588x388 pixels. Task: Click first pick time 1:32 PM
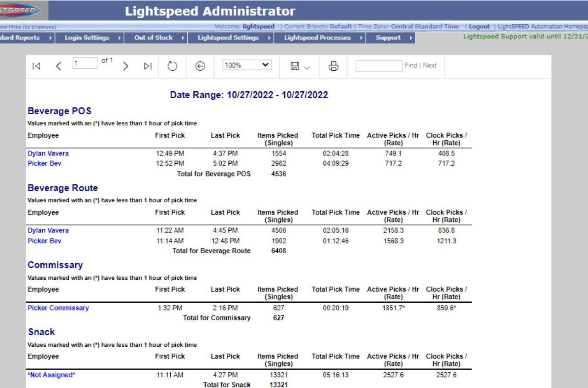pyautogui.click(x=170, y=308)
